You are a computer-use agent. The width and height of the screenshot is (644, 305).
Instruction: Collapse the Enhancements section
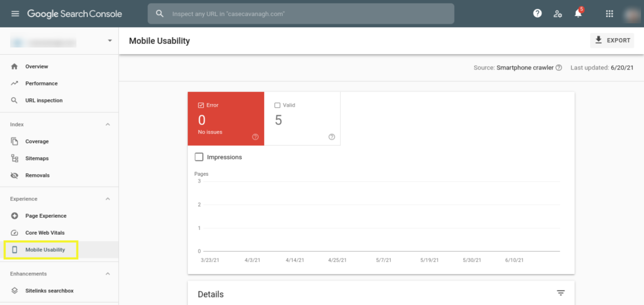coord(108,274)
